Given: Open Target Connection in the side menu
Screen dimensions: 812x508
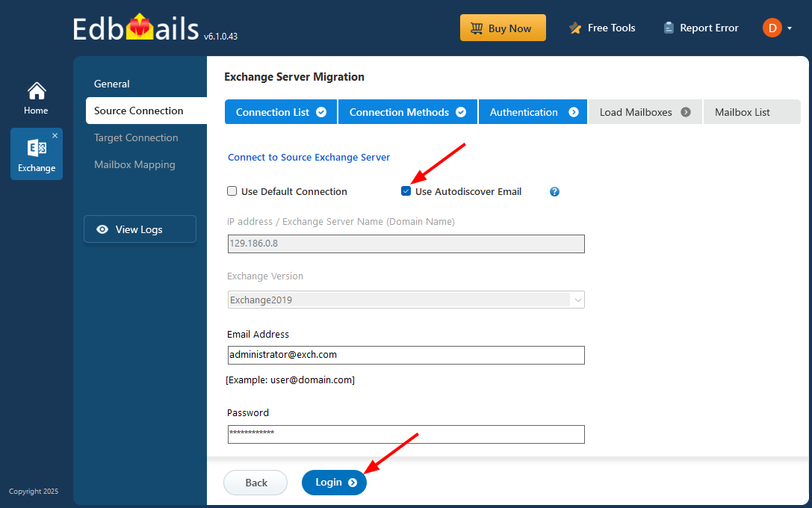Looking at the screenshot, I should coord(136,137).
